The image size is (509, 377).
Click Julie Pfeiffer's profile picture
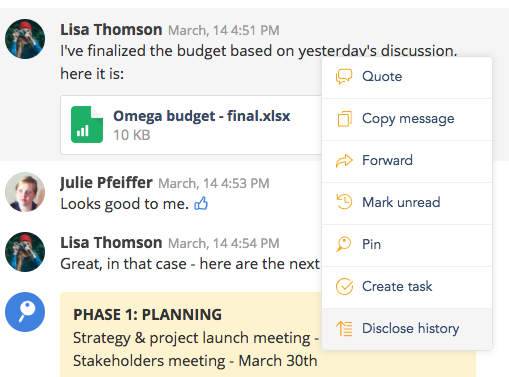click(x=25, y=192)
